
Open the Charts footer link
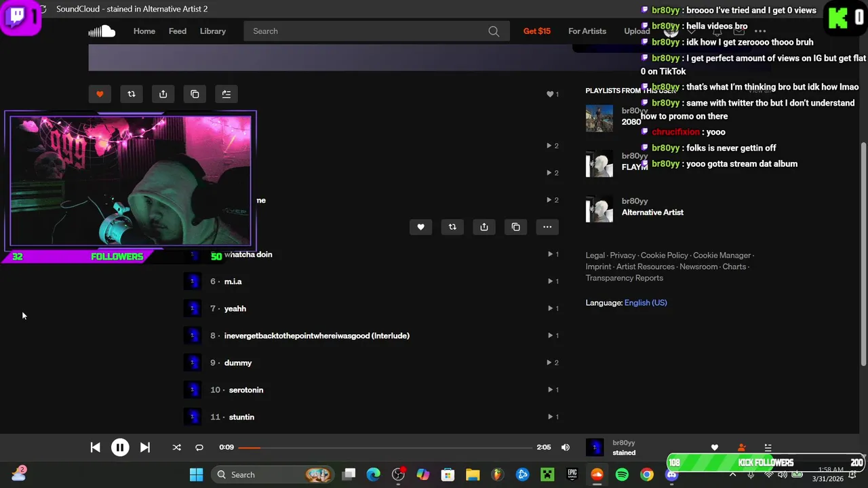(x=734, y=267)
